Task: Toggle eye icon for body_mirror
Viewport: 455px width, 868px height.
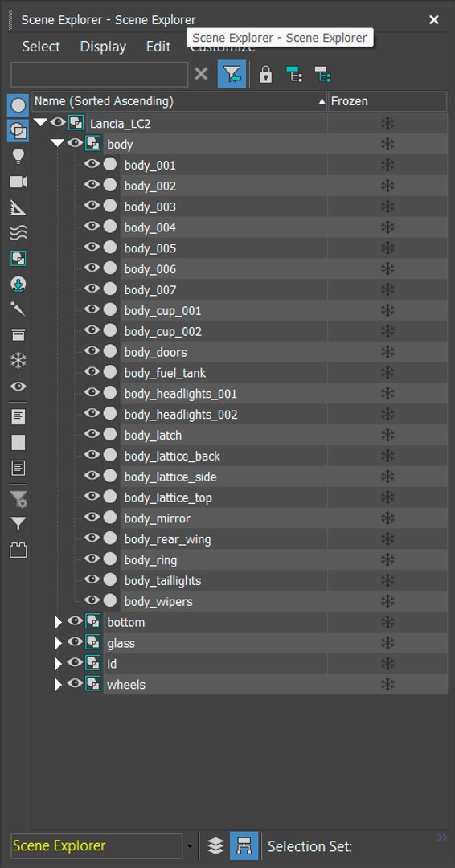Action: point(92,518)
